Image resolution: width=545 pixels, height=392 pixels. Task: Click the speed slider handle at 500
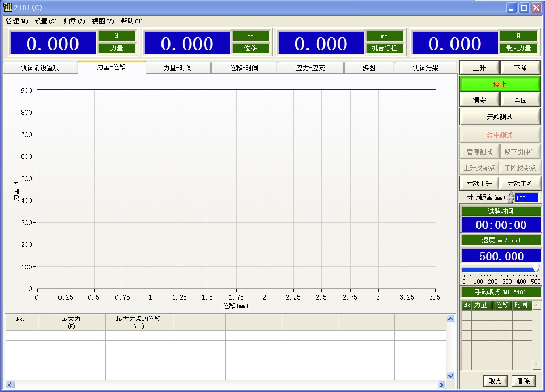[535, 269]
